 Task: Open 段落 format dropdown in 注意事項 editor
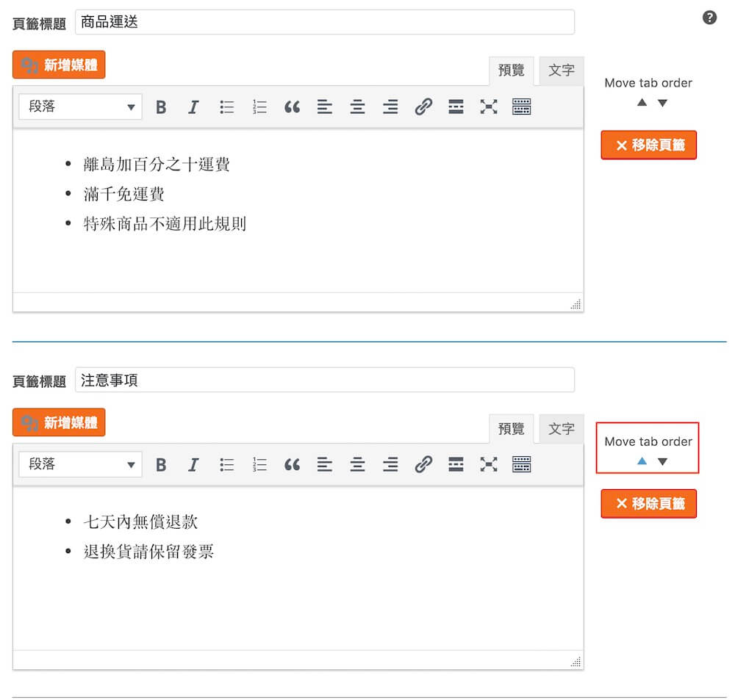coord(80,465)
